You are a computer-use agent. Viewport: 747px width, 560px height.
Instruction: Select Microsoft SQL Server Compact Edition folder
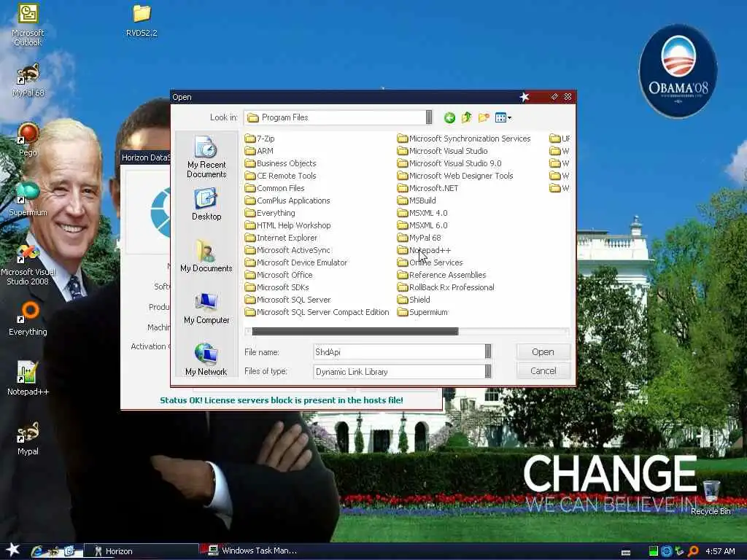[317, 312]
